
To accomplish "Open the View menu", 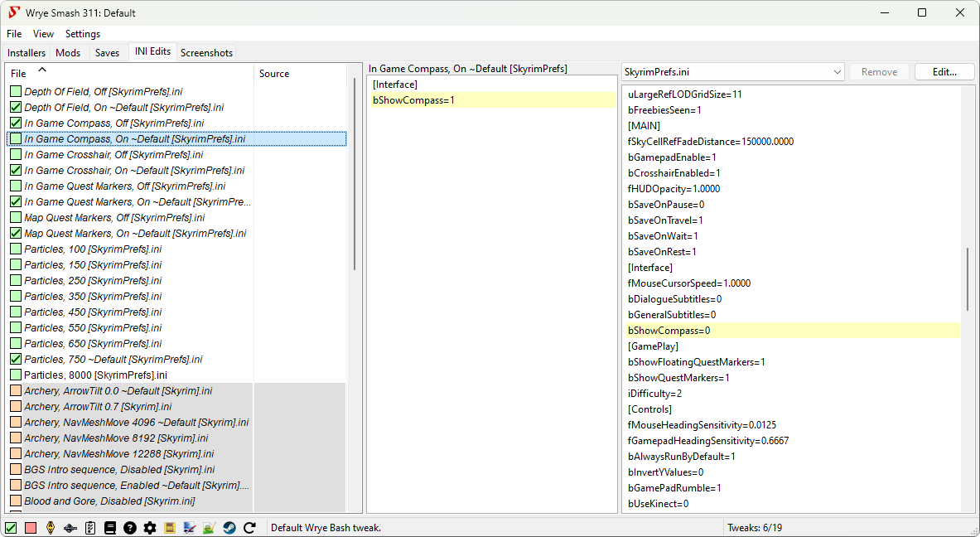I will [43, 34].
